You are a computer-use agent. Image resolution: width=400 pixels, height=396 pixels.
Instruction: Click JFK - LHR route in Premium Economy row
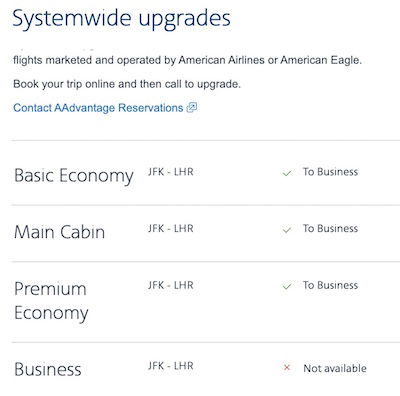(171, 285)
